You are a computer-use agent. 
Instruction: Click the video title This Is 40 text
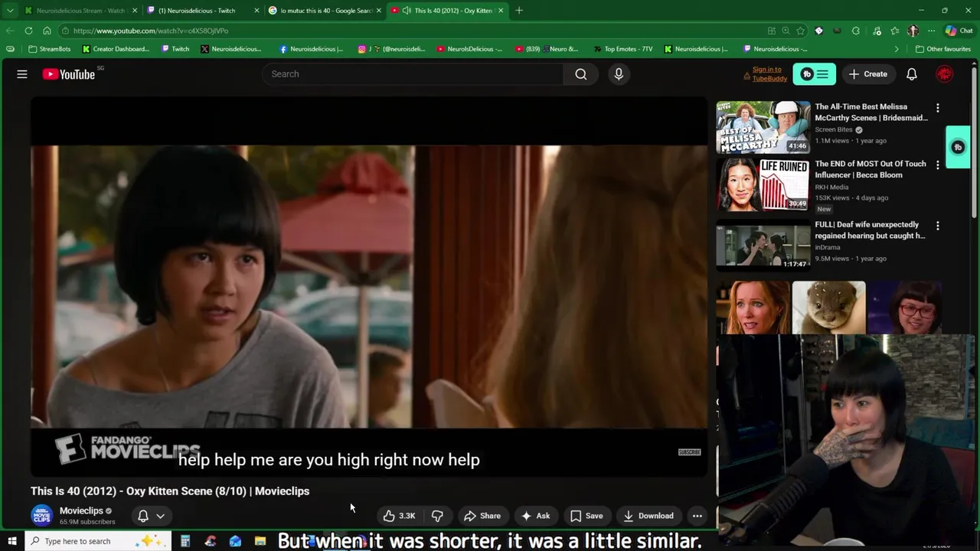point(170,491)
